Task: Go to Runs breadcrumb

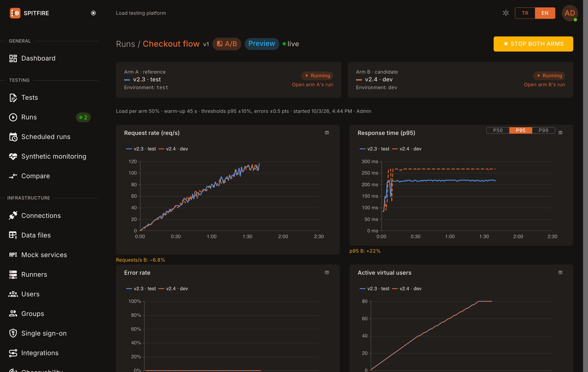Action: (x=125, y=44)
